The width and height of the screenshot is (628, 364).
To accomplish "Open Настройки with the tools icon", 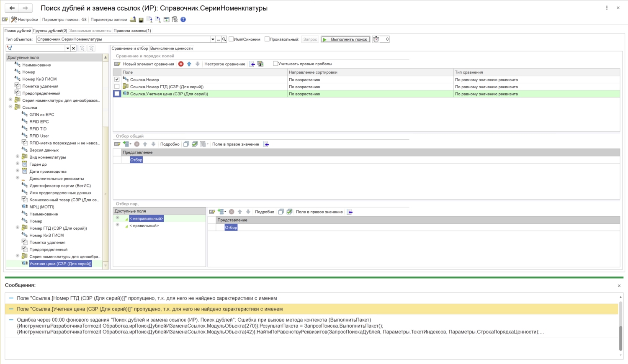I will point(25,20).
